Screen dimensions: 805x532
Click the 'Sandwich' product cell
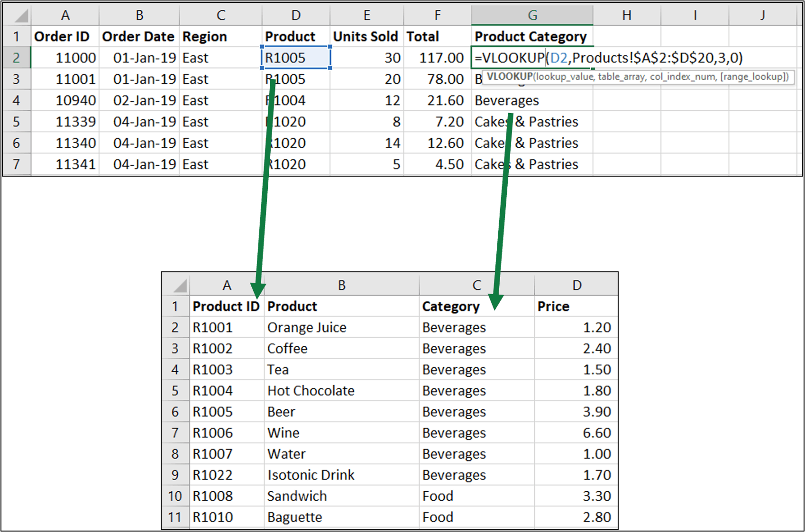pyautogui.click(x=341, y=496)
